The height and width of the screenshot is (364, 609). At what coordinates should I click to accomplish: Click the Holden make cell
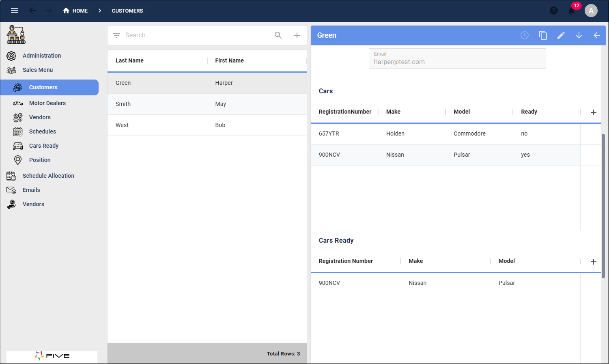(x=395, y=134)
